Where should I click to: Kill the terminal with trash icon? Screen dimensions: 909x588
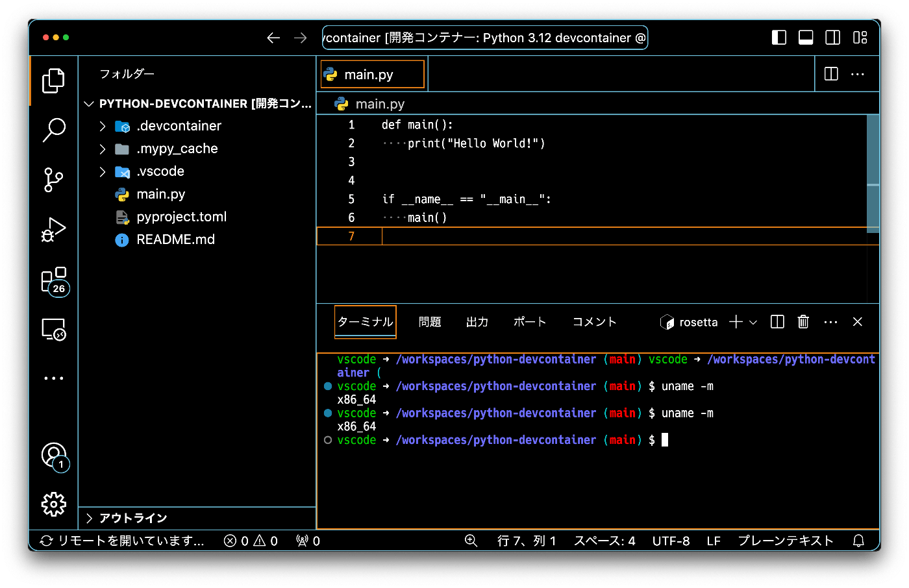coord(803,322)
